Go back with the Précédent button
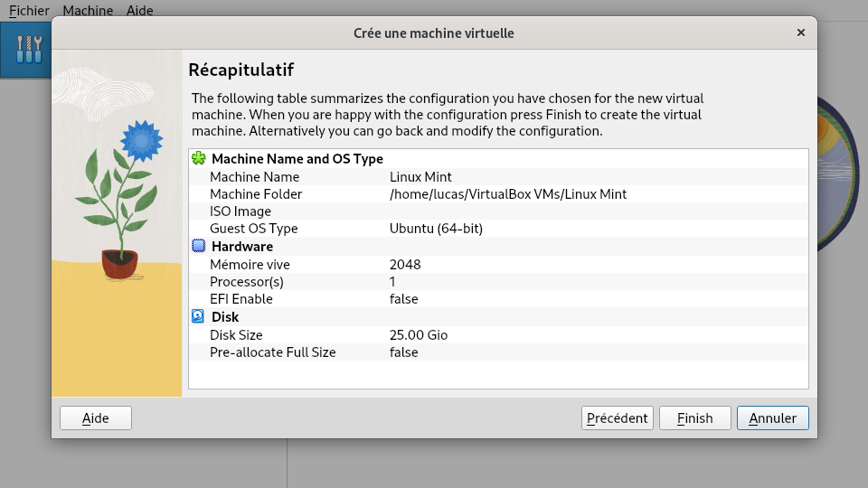Screen dimensions: 868x488 coord(618,418)
